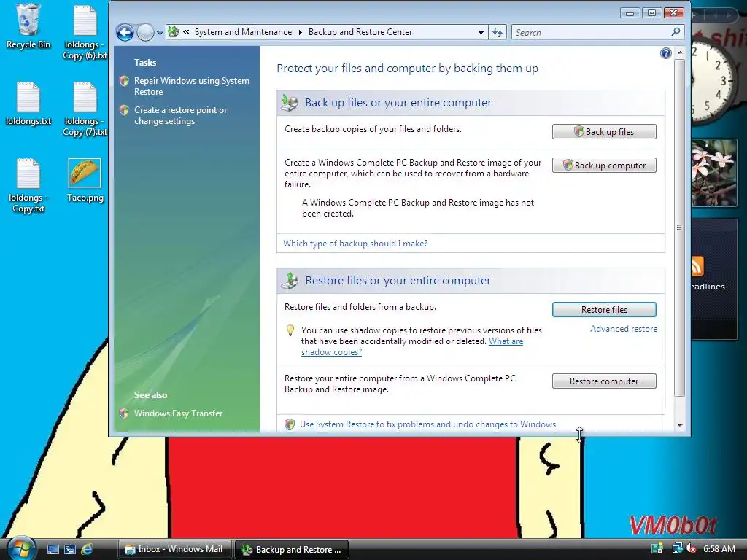Click the restore section header icon
The width and height of the screenshot is (747, 560).
(289, 281)
